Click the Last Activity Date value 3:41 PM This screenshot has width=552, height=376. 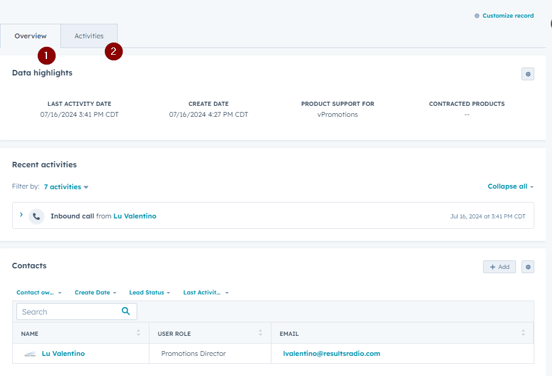pos(79,115)
